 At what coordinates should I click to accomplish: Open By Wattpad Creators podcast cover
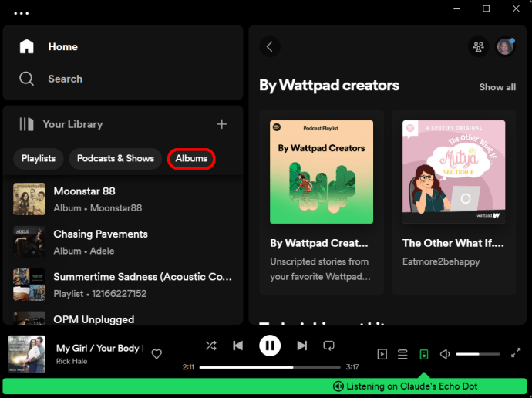(322, 172)
